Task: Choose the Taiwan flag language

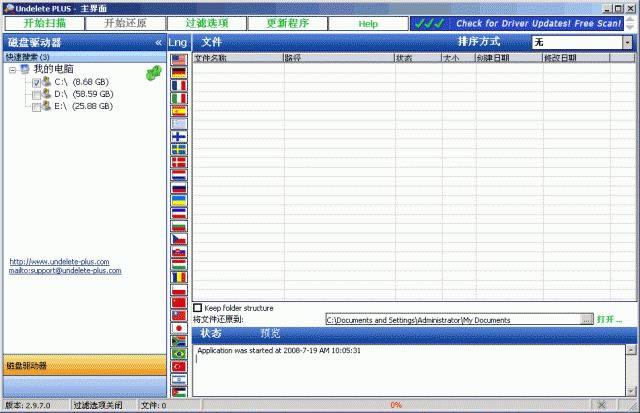Action: click(x=179, y=315)
